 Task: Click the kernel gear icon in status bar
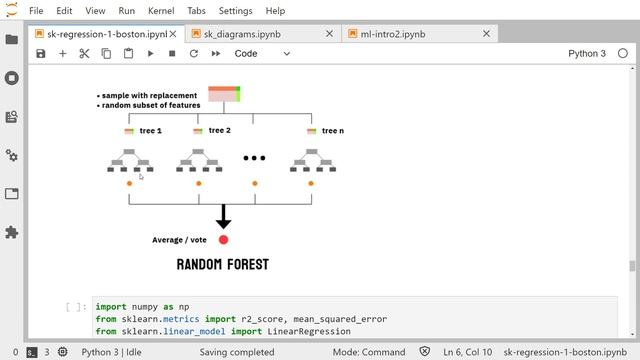(62, 352)
